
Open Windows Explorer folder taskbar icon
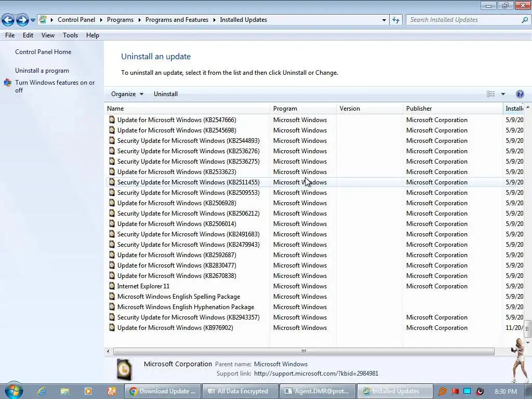65,391
